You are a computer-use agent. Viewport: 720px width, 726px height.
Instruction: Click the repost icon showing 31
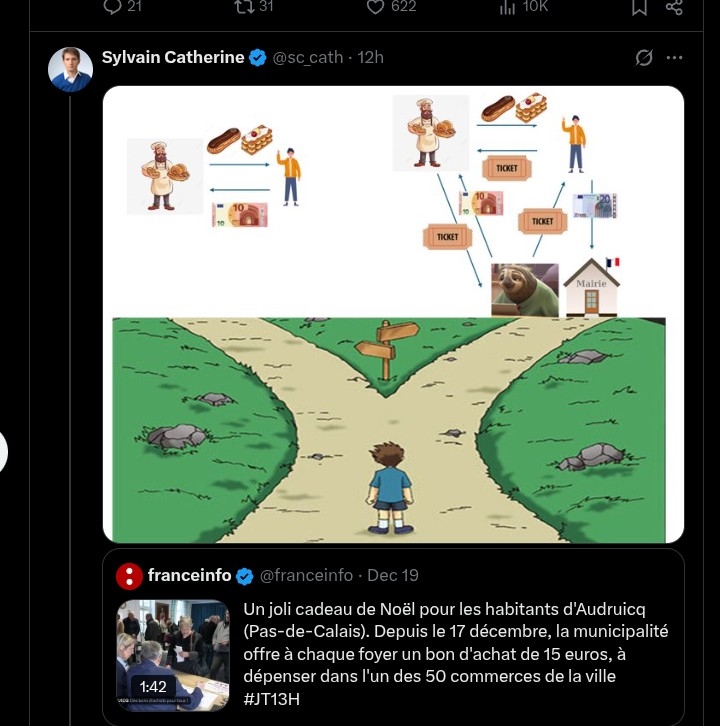click(x=243, y=7)
